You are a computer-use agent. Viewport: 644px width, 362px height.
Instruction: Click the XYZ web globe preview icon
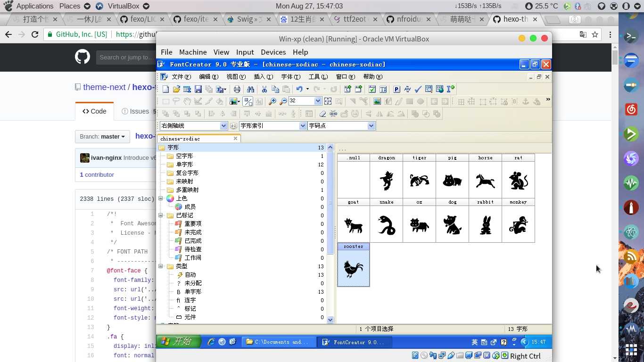pyautogui.click(x=439, y=89)
